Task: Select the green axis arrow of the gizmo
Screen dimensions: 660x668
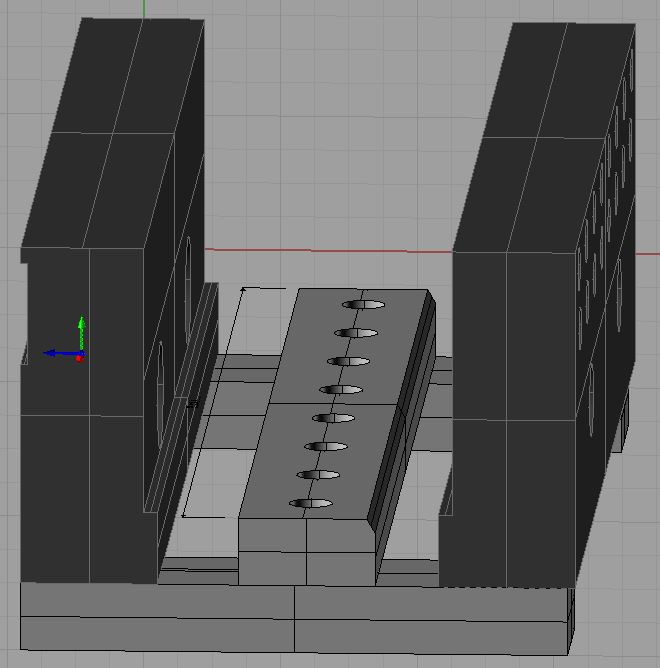Action: [81, 333]
